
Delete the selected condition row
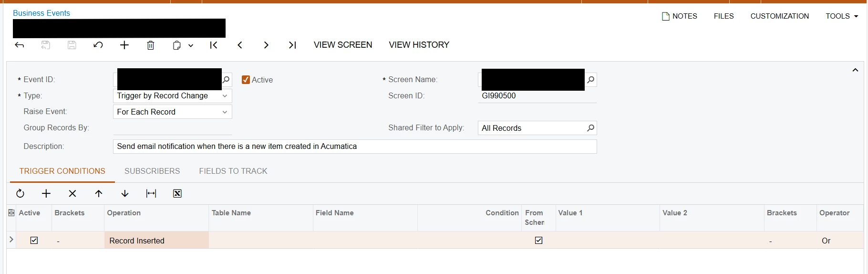pos(72,193)
